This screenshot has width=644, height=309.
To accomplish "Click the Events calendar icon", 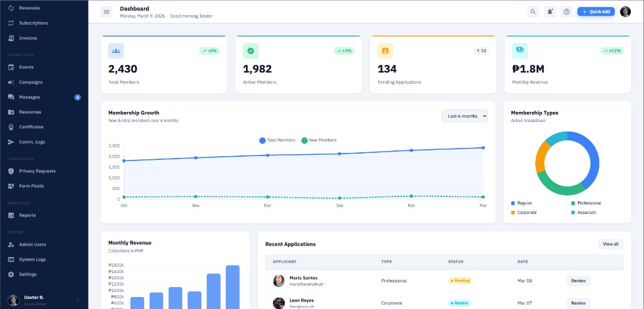I will click(11, 67).
